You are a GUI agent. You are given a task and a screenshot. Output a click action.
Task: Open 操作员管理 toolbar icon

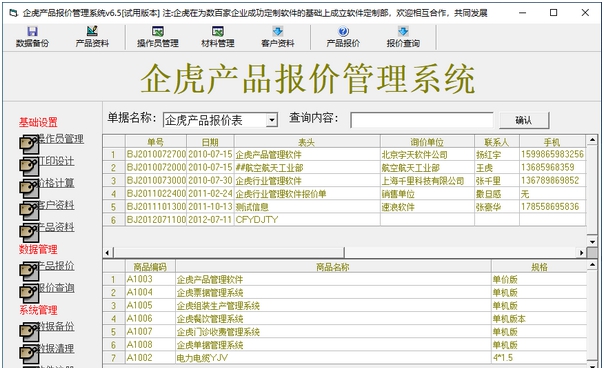[x=158, y=31]
